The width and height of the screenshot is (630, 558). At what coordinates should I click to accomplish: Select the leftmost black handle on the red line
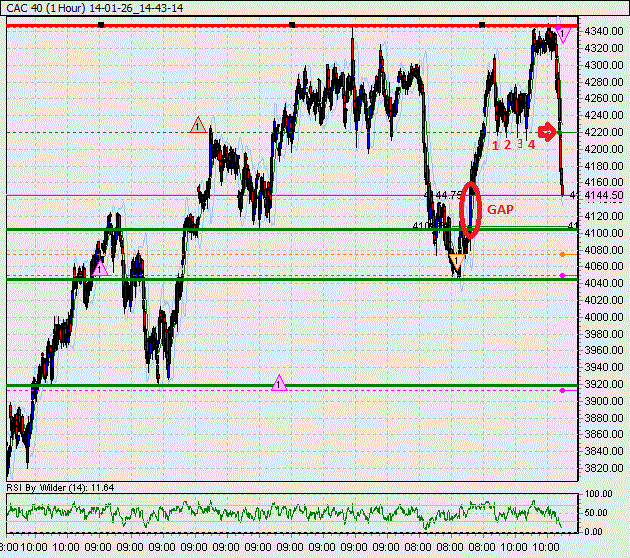click(101, 25)
